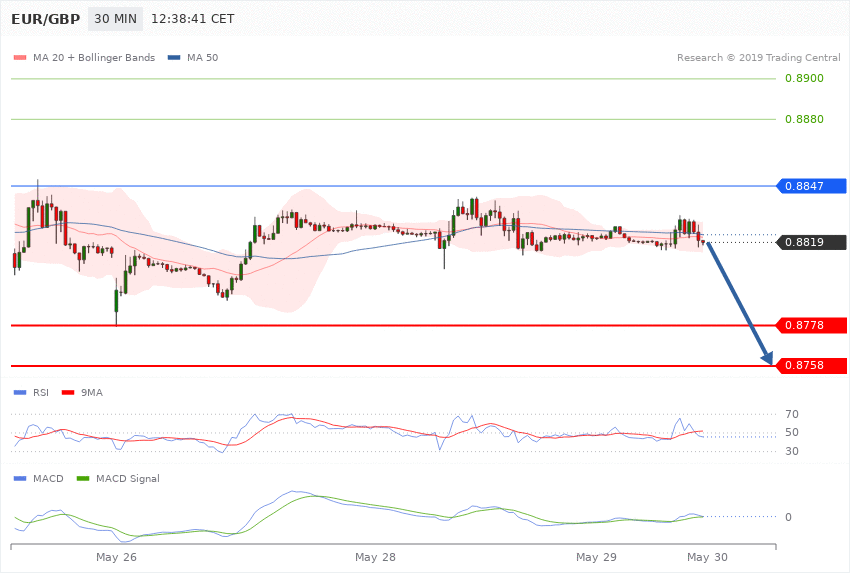The height and width of the screenshot is (576, 850).
Task: Click the RSI 70 axis label
Action: point(791,414)
